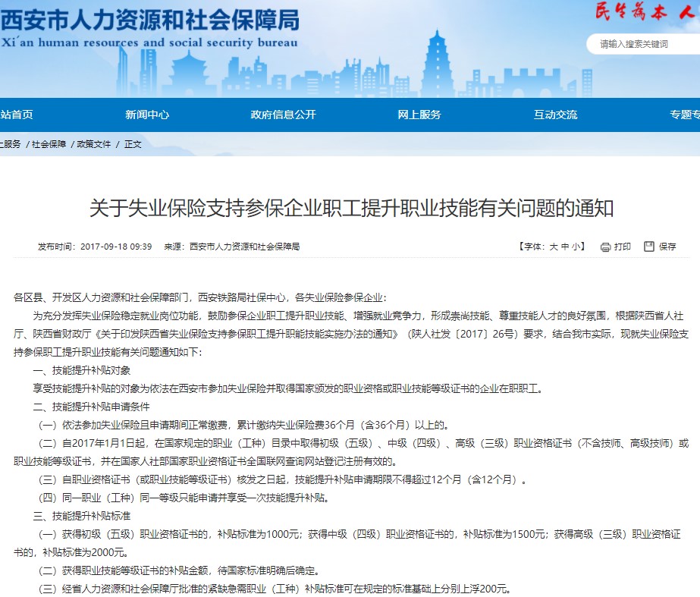
Task: Open the 新闻中心 menu item
Action: [x=146, y=114]
